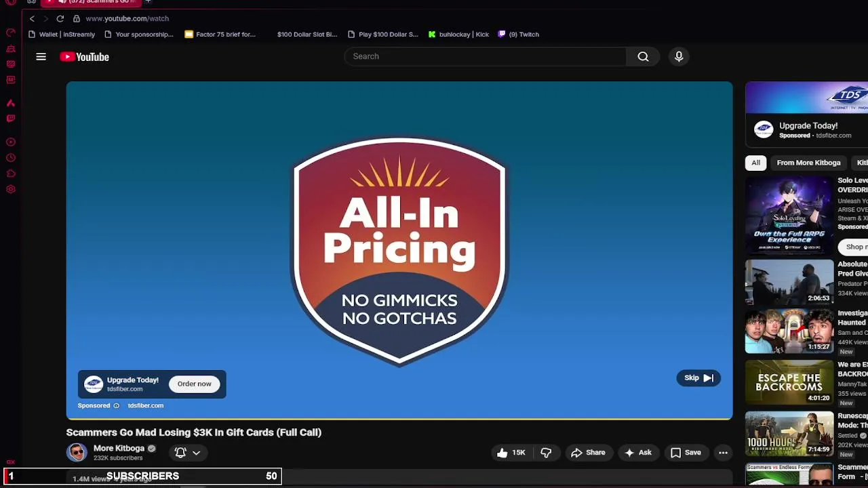The image size is (868, 488).
Task: Click video title Scammers Go Mad
Action: pos(194,432)
